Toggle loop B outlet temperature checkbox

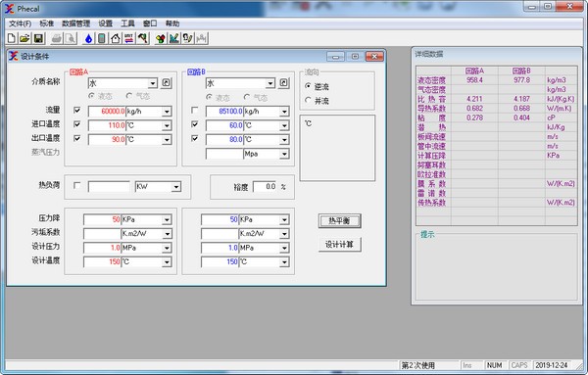click(x=195, y=138)
